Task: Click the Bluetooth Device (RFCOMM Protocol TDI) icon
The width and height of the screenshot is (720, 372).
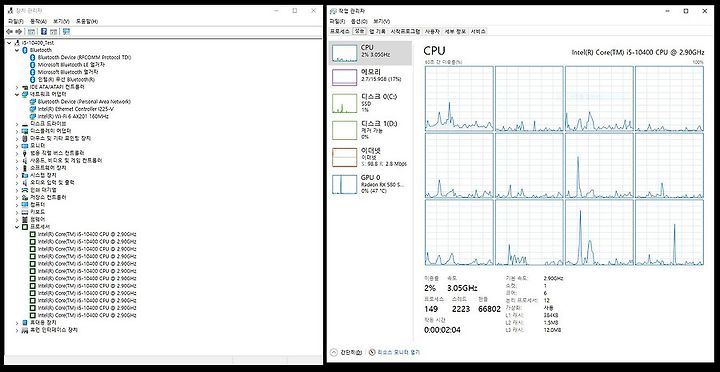Action: [33, 57]
